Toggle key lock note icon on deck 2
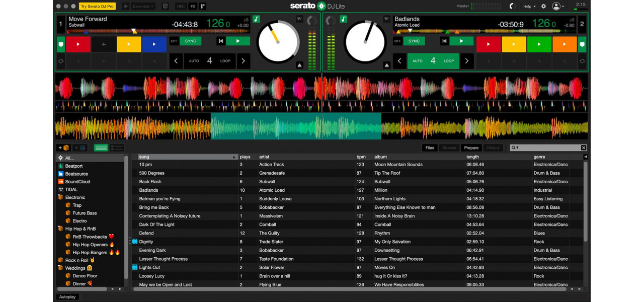Image resolution: width=644 pixels, height=302 pixels. tap(344, 19)
